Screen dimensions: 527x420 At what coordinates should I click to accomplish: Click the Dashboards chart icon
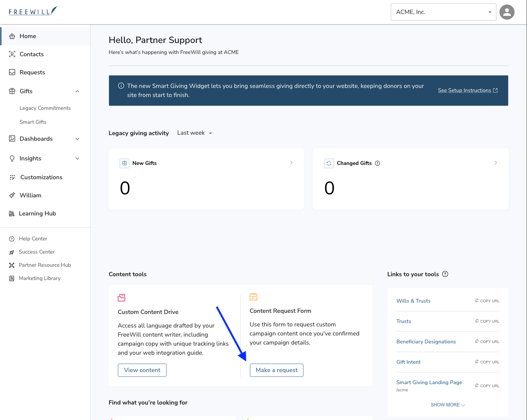point(12,139)
